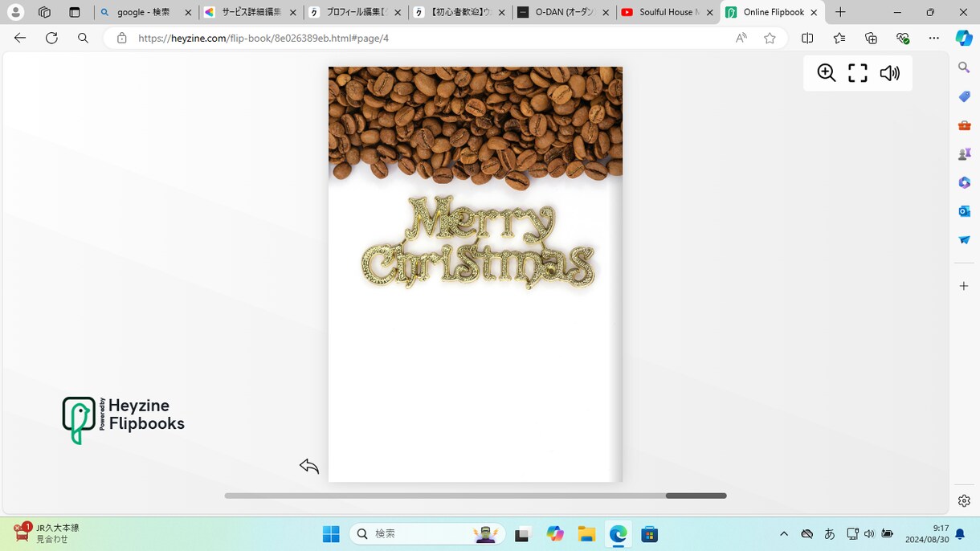Screen dimensions: 980x551
Task: Open File Explorer from the taskbar
Action: (x=586, y=534)
